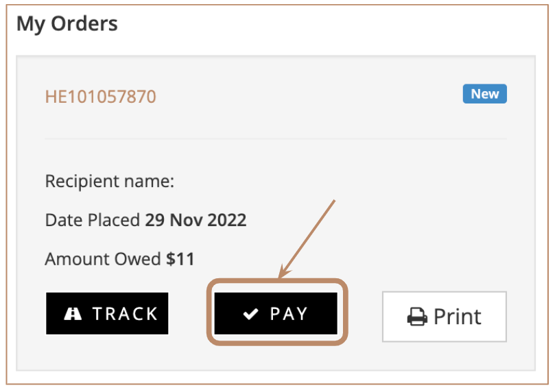Click the blue New status badge
This screenshot has height=392, width=557.
coord(484,95)
